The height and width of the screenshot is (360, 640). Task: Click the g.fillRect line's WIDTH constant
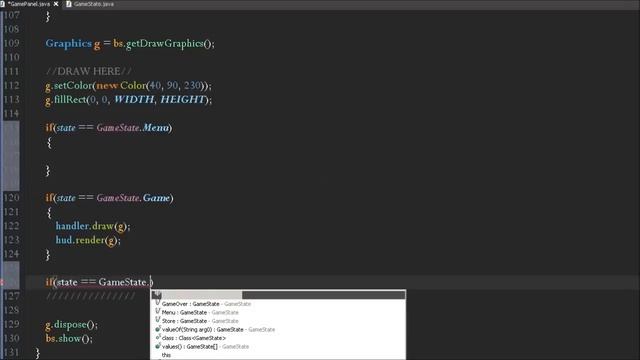click(x=134, y=99)
